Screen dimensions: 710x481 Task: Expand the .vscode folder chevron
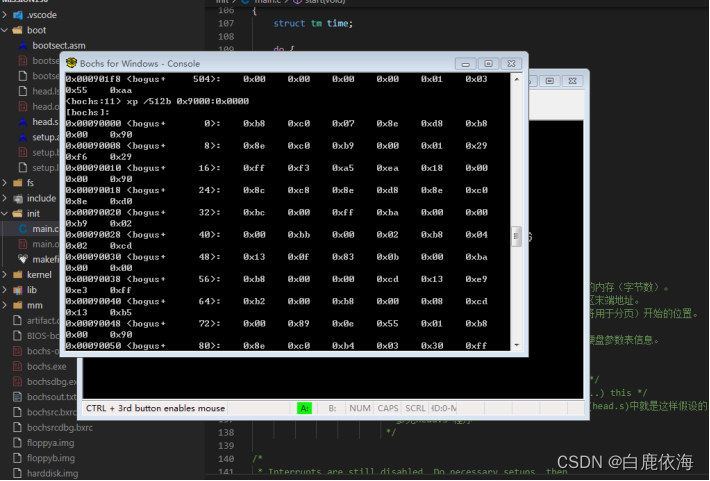click(x=5, y=15)
